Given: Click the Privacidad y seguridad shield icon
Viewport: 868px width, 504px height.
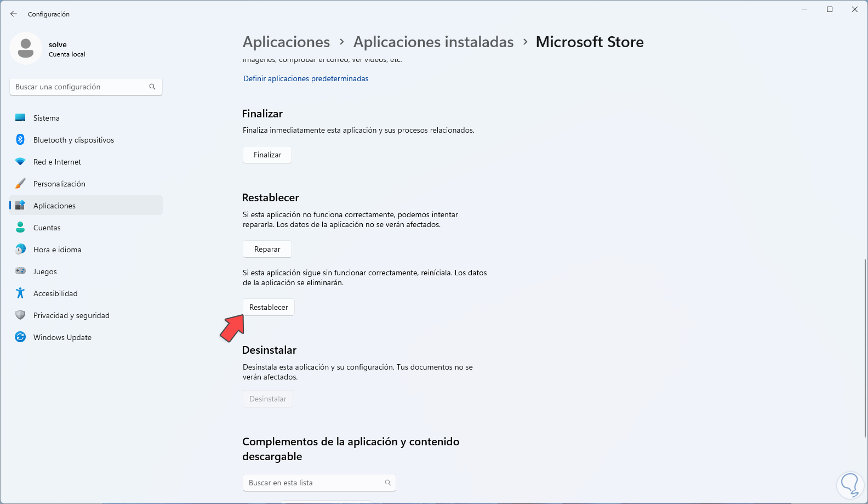Looking at the screenshot, I should [x=20, y=315].
